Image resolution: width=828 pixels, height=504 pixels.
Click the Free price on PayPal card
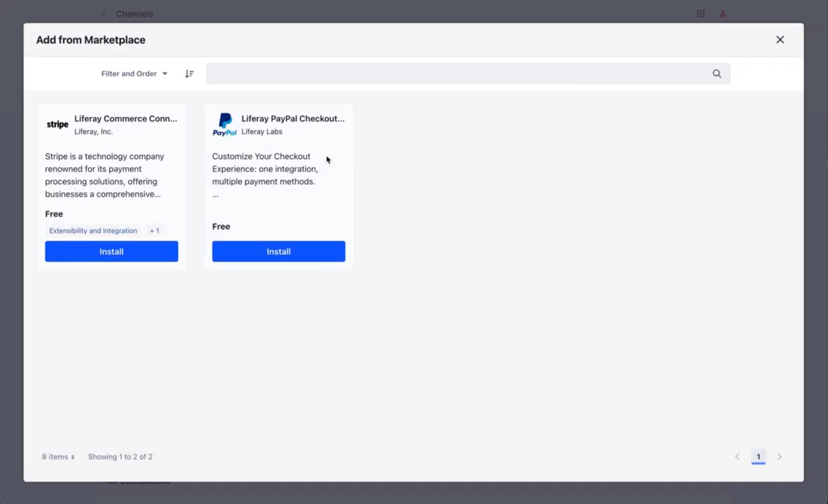click(x=221, y=226)
